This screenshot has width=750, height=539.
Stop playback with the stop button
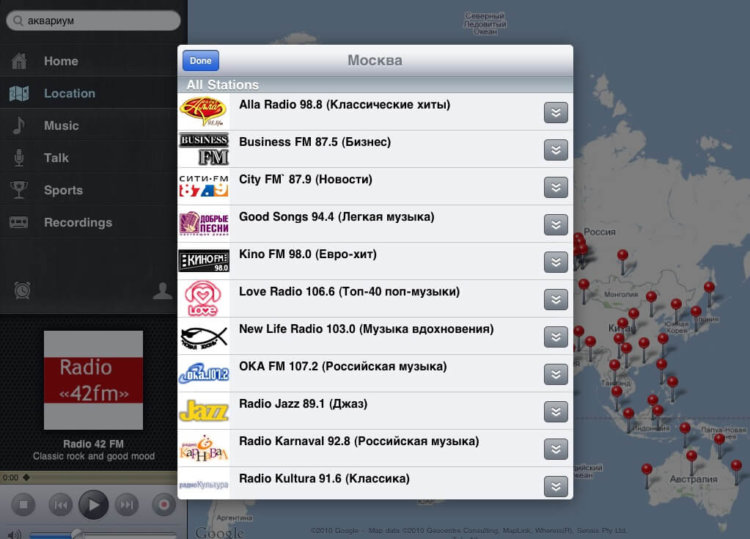(23, 505)
